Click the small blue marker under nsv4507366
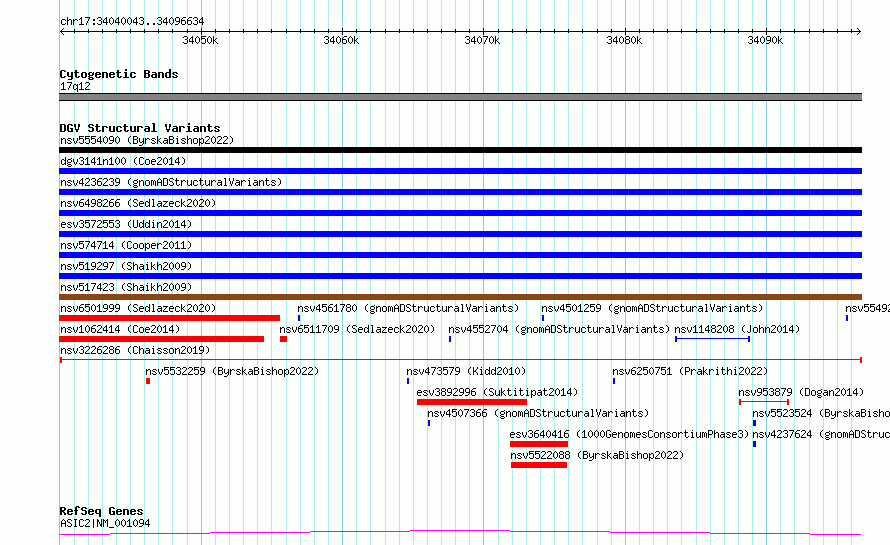The height and width of the screenshot is (545, 890). pyautogui.click(x=429, y=423)
